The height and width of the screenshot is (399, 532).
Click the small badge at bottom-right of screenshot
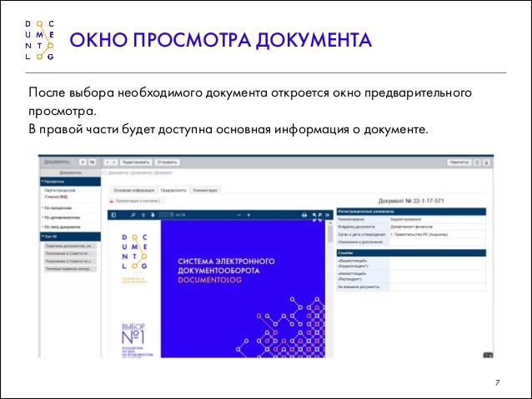tap(488, 355)
